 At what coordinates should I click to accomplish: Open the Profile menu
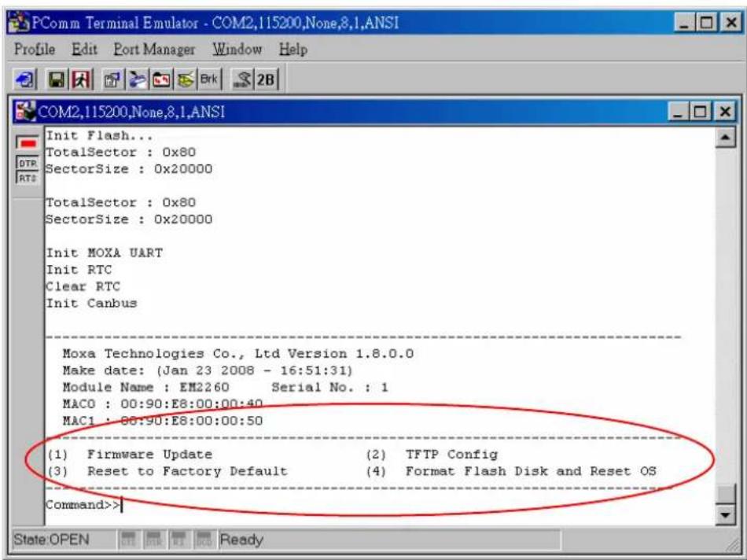pos(35,49)
